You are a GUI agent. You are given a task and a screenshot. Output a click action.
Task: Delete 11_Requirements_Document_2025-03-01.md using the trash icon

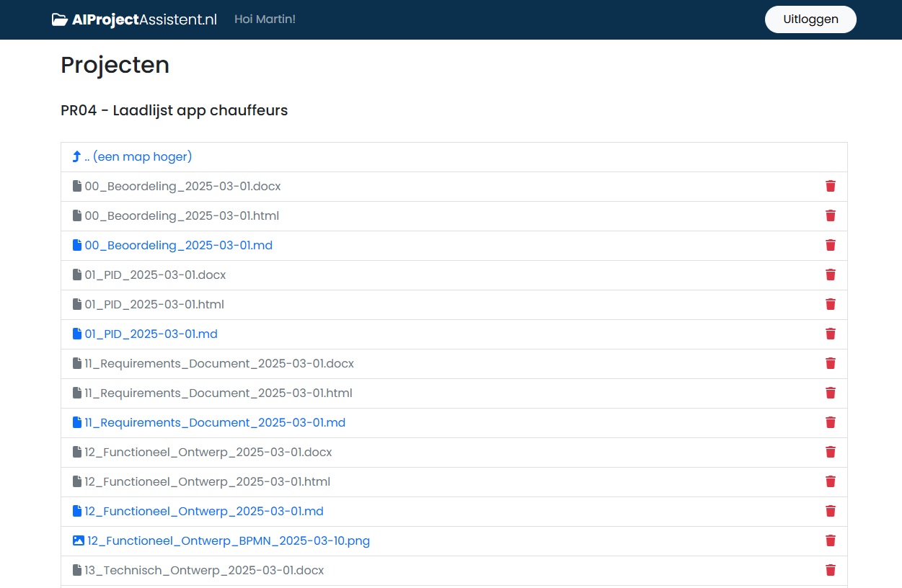point(830,422)
